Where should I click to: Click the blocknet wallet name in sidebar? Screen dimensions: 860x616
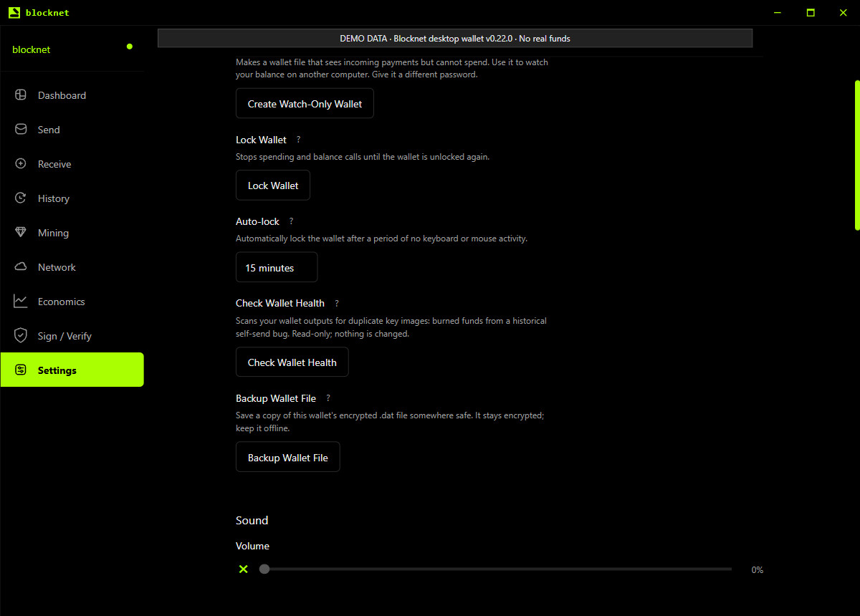click(32, 49)
